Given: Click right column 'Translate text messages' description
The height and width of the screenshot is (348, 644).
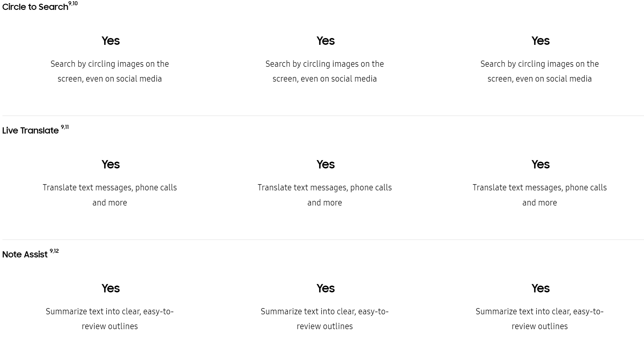Looking at the screenshot, I should pos(540,195).
